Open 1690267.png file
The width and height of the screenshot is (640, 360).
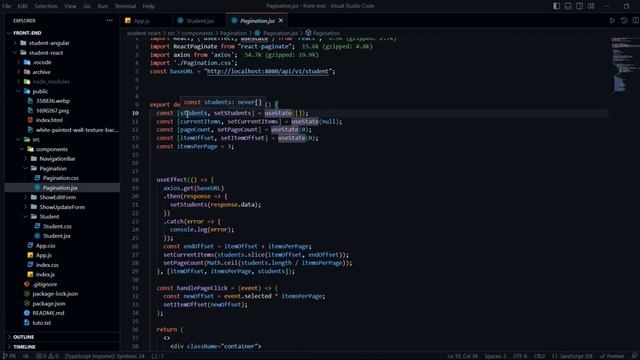click(x=52, y=111)
